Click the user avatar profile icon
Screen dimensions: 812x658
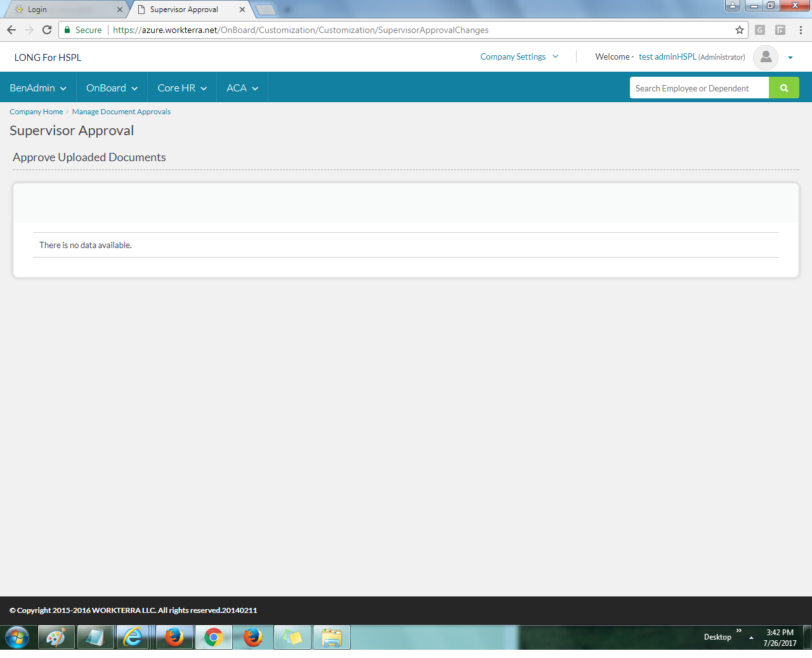(766, 57)
